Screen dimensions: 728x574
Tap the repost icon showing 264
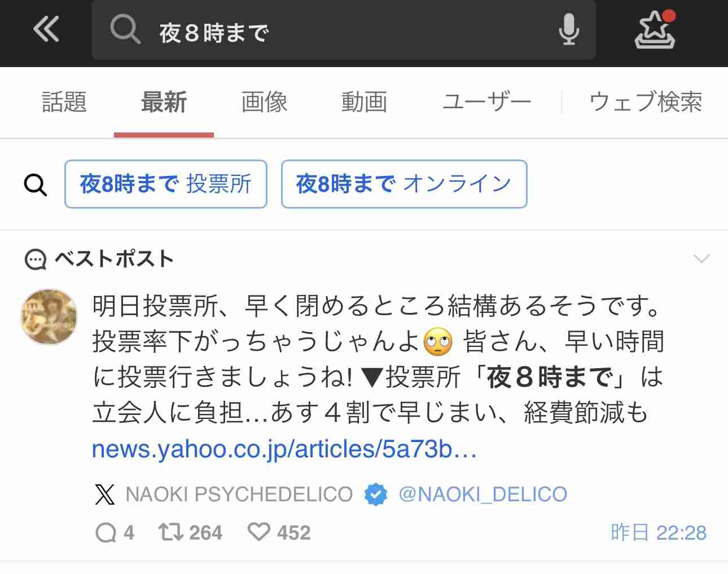coord(170,532)
